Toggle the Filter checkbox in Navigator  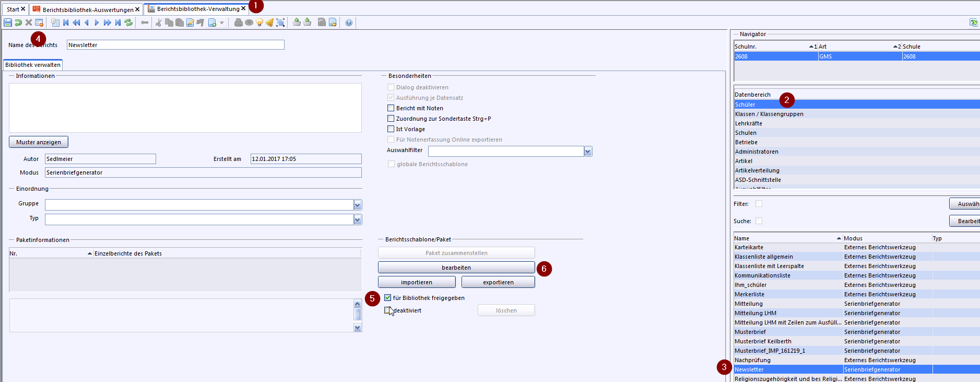(759, 204)
